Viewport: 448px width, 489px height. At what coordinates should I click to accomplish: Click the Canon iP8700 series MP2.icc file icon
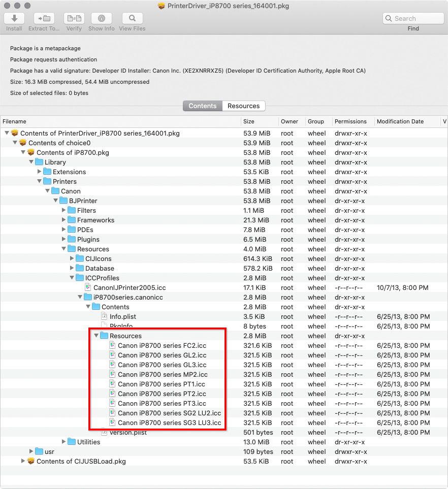112,374
